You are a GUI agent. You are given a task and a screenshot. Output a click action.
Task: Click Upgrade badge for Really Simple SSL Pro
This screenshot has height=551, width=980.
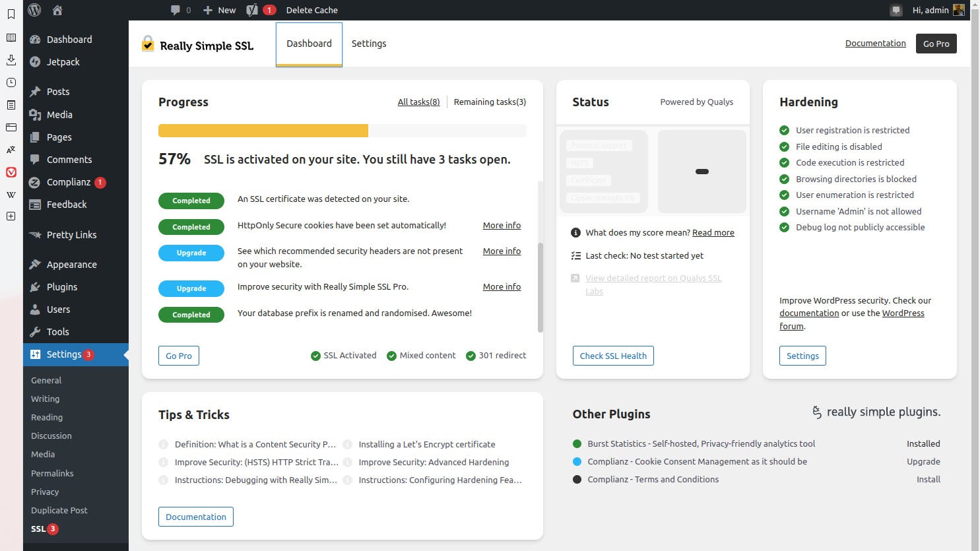[191, 288]
